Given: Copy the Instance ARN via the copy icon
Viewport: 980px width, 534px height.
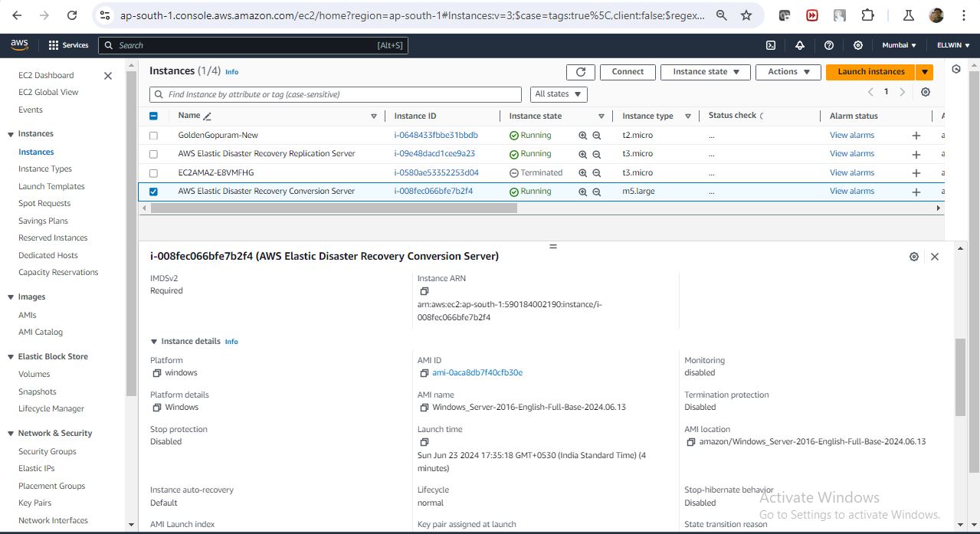Looking at the screenshot, I should click(x=424, y=291).
